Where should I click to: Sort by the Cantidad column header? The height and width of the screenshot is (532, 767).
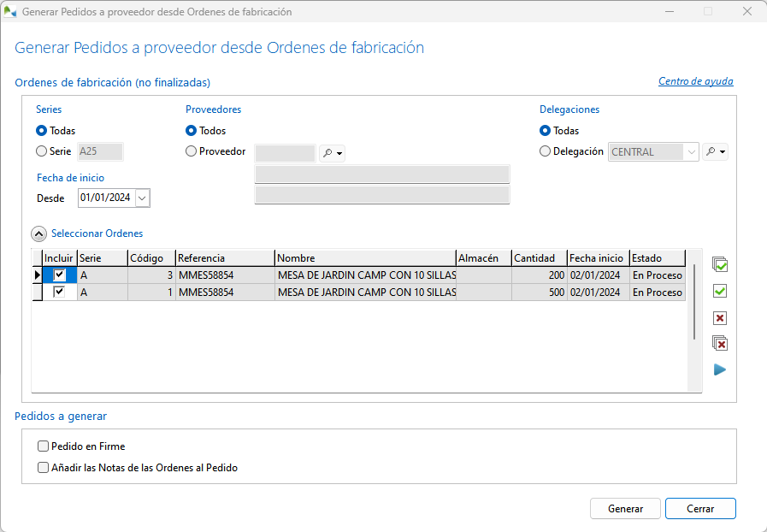point(539,258)
